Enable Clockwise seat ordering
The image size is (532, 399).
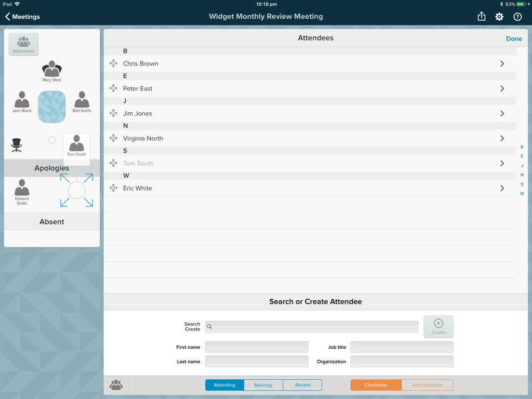[375, 385]
